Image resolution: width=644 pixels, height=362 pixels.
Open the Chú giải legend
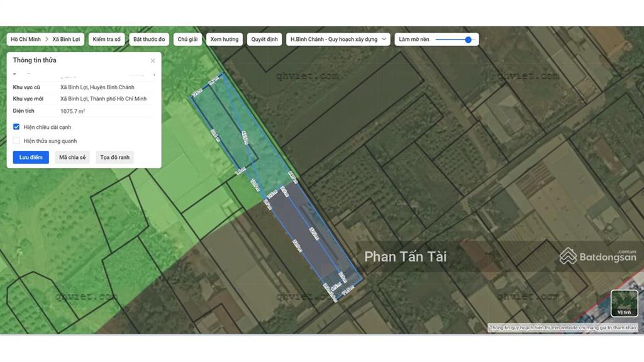coord(187,39)
